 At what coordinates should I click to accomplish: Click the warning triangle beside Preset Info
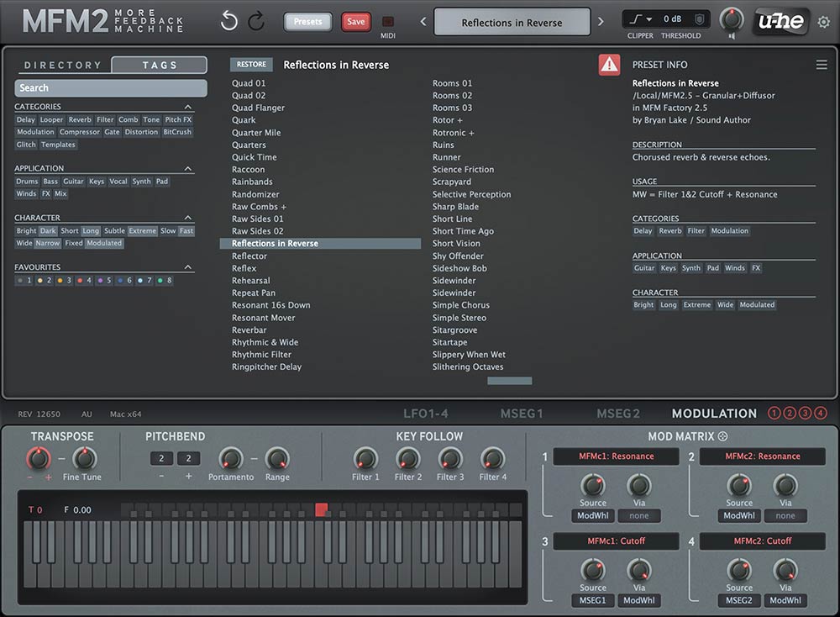[x=609, y=64]
